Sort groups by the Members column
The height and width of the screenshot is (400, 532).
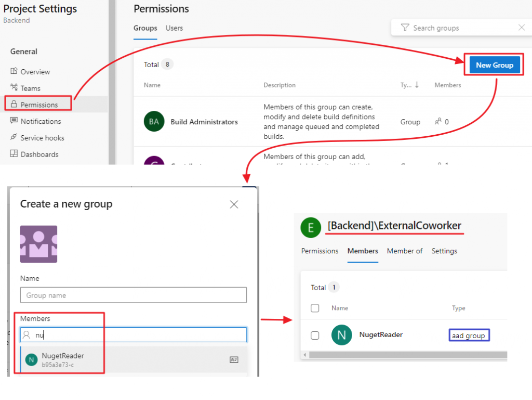(x=447, y=85)
